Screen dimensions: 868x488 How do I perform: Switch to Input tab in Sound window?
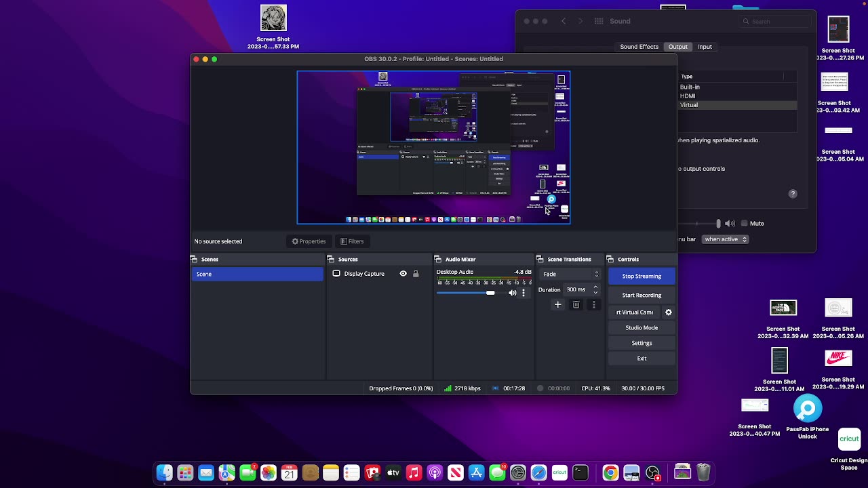[705, 47]
